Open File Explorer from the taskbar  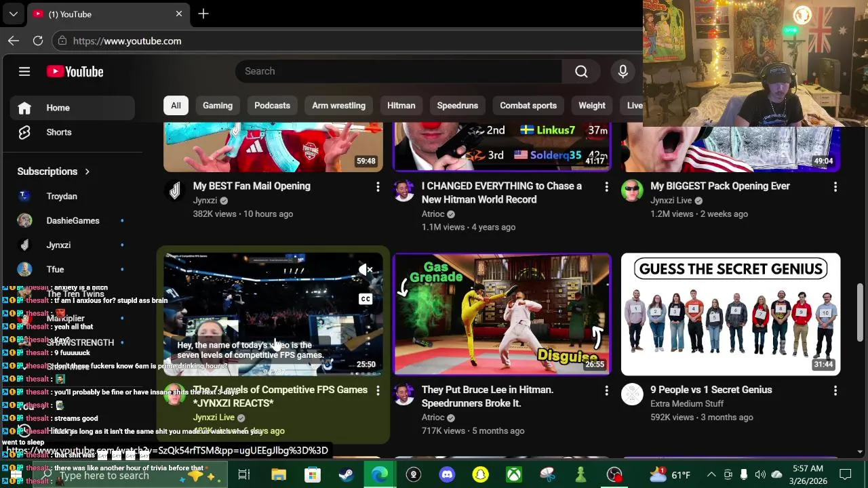click(x=278, y=474)
